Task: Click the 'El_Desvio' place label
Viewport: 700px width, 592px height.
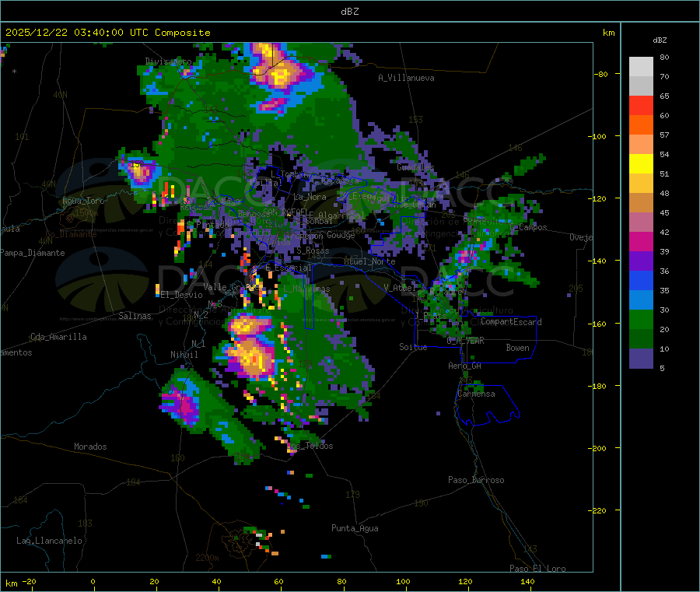Action: click(x=181, y=295)
